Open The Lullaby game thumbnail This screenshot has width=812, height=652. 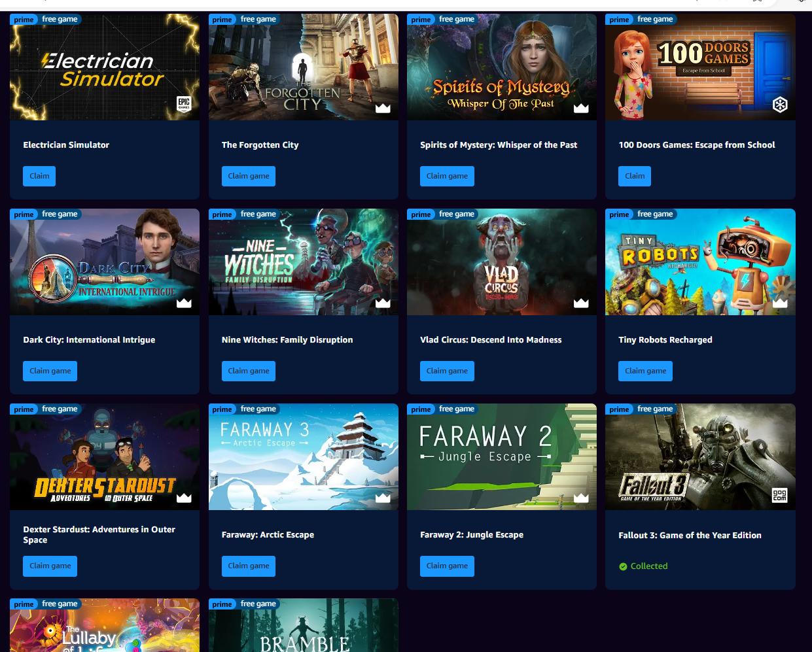[105, 626]
